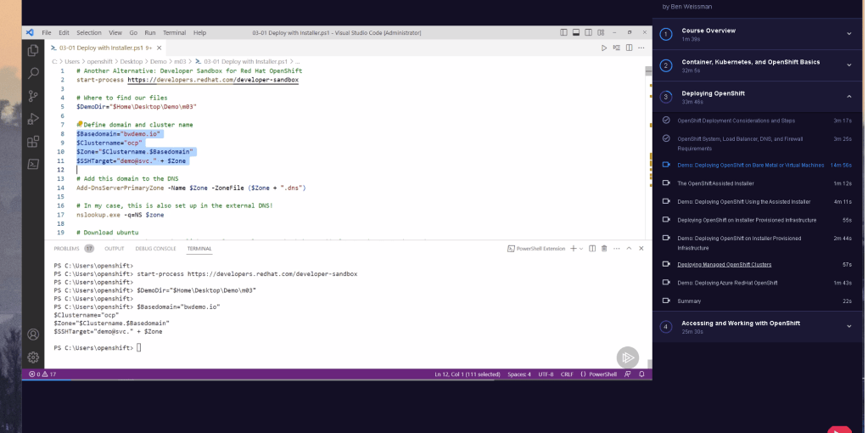
Task: Change end of line sequence CRLF
Action: 567,374
